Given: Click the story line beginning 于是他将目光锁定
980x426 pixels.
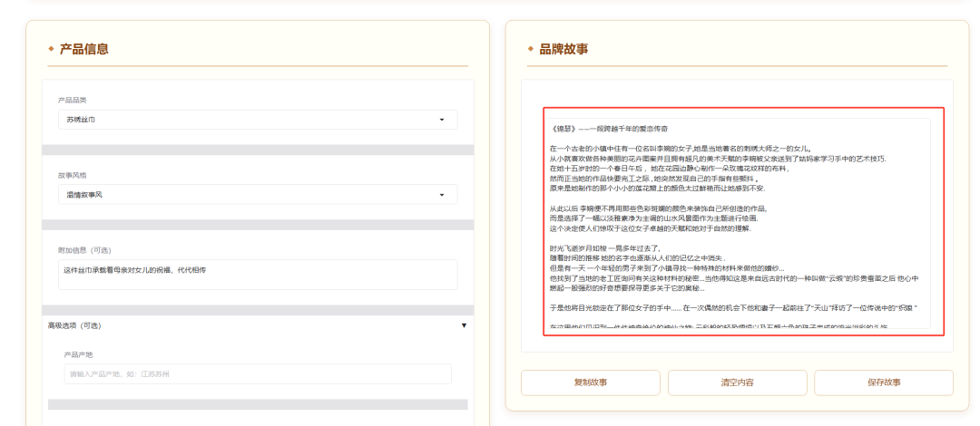Looking at the screenshot, I should click(x=734, y=307).
